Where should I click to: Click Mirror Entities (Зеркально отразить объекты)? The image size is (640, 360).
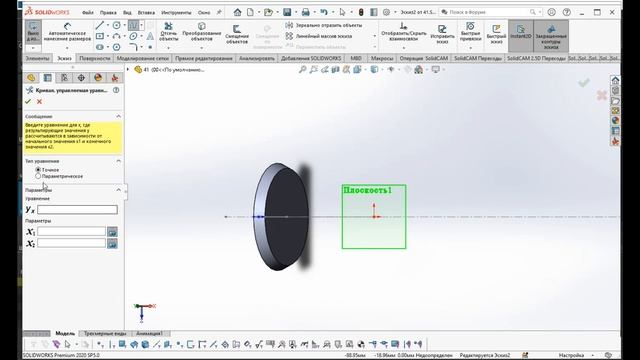[324, 25]
